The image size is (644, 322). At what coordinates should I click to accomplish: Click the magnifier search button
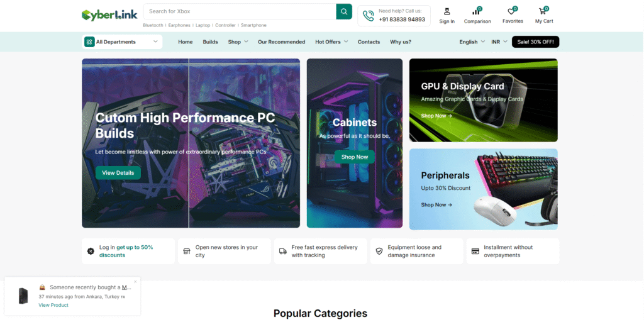[344, 11]
